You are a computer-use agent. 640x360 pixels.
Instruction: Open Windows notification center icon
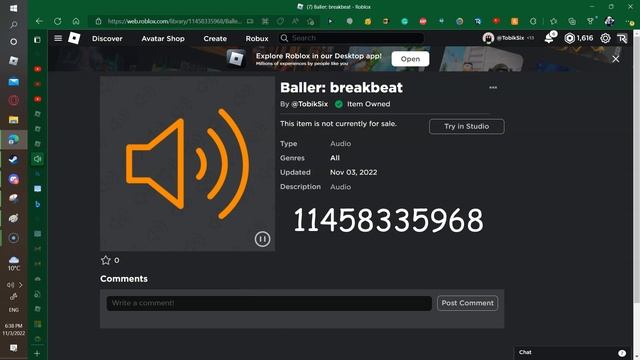point(13,348)
